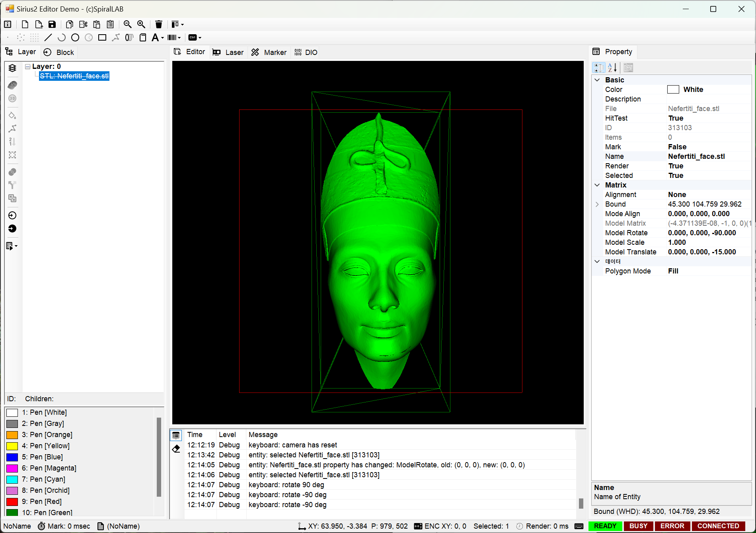Select the single point tool
Viewport: 756px width, 533px height.
pos(8,37)
